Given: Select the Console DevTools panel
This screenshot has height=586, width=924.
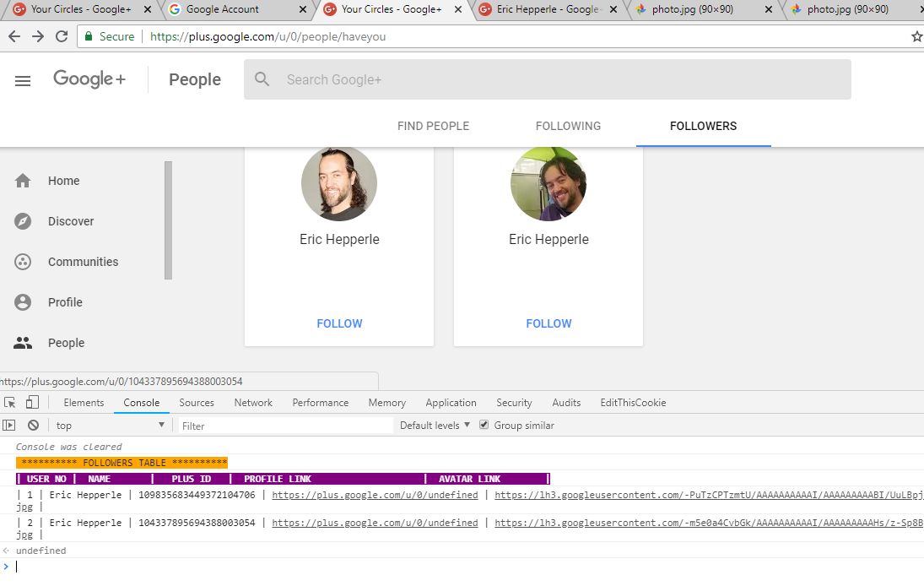Looking at the screenshot, I should point(142,403).
